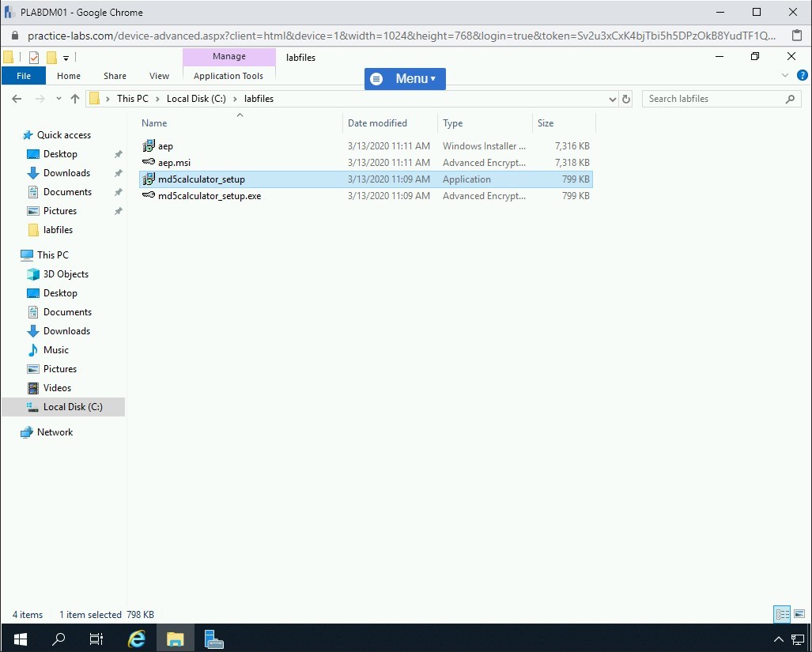Open the blue Menu dropdown
This screenshot has height=652, width=812.
405,78
